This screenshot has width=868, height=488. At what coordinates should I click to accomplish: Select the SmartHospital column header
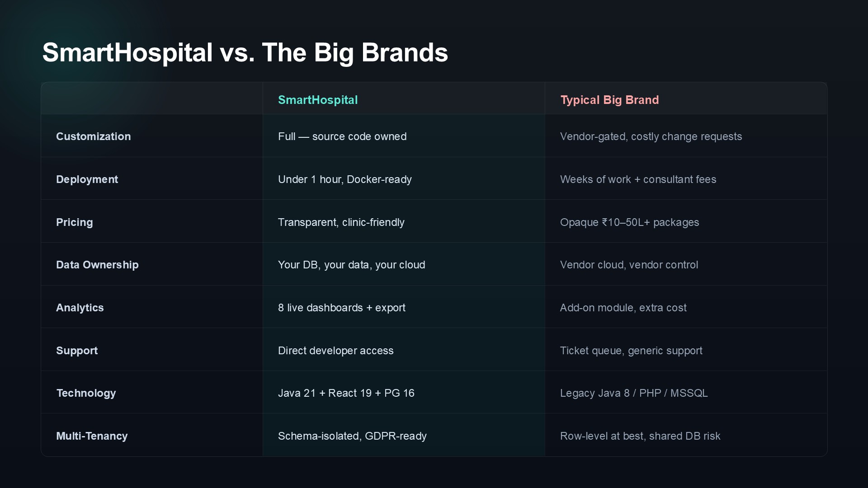(318, 100)
